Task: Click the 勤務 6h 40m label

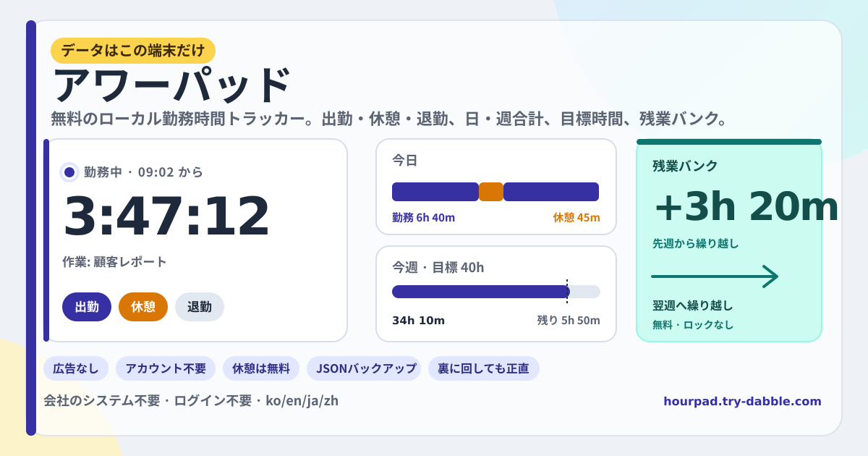Action: (x=424, y=218)
